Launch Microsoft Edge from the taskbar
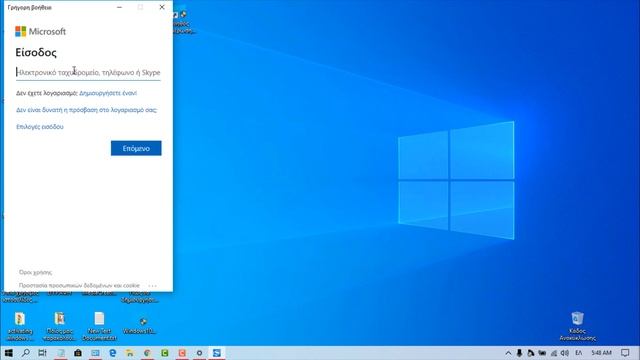This screenshot has height=360, width=640. (112, 353)
